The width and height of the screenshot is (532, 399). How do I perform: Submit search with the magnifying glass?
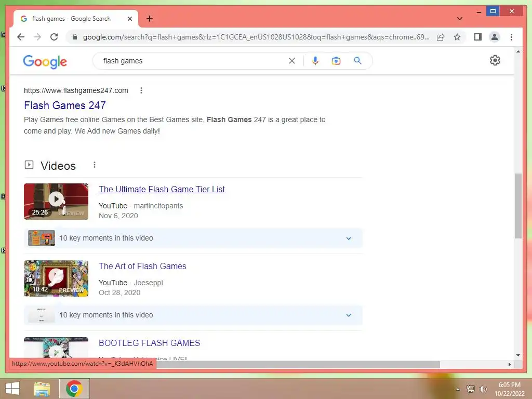pos(357,61)
